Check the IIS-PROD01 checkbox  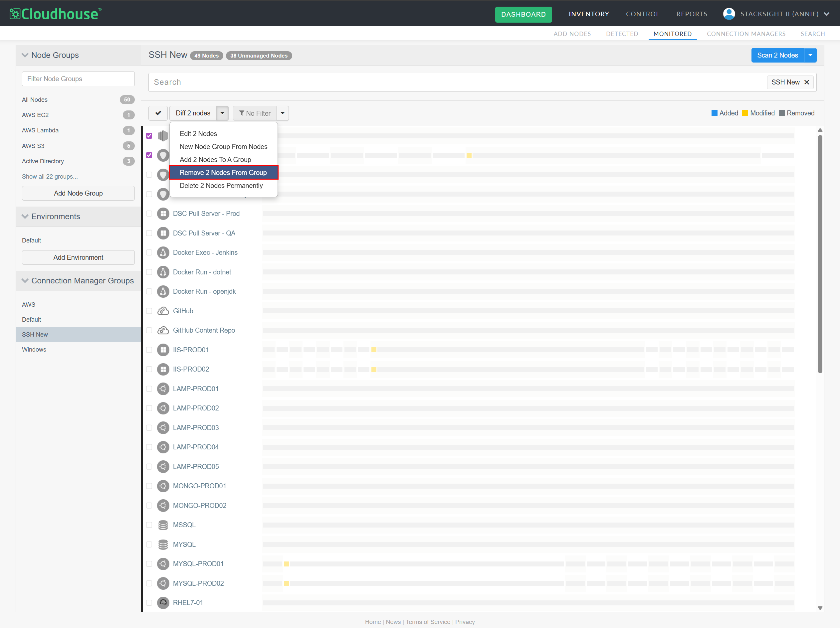coord(149,350)
